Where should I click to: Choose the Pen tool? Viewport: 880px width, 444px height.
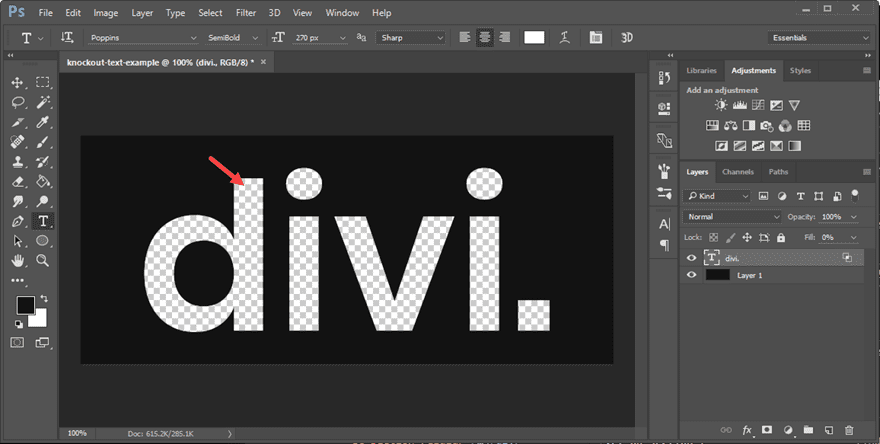[x=18, y=221]
